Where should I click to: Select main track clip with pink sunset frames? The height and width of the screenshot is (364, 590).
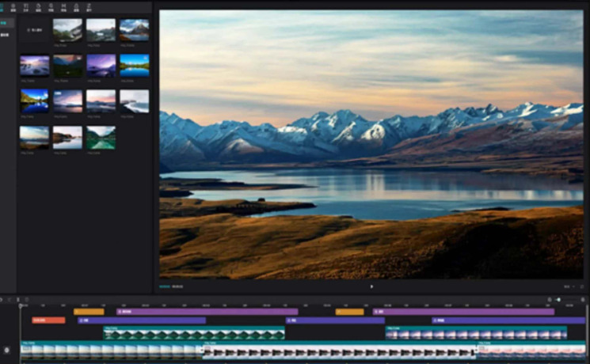click(531, 350)
